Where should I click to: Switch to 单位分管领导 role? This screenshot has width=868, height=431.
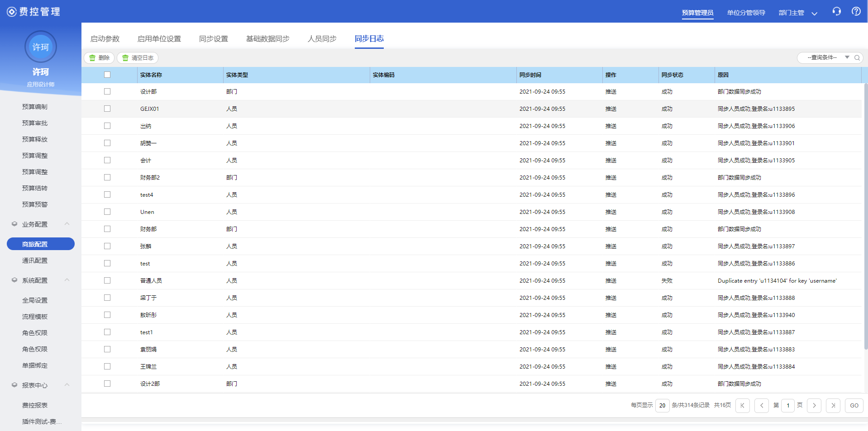[746, 13]
